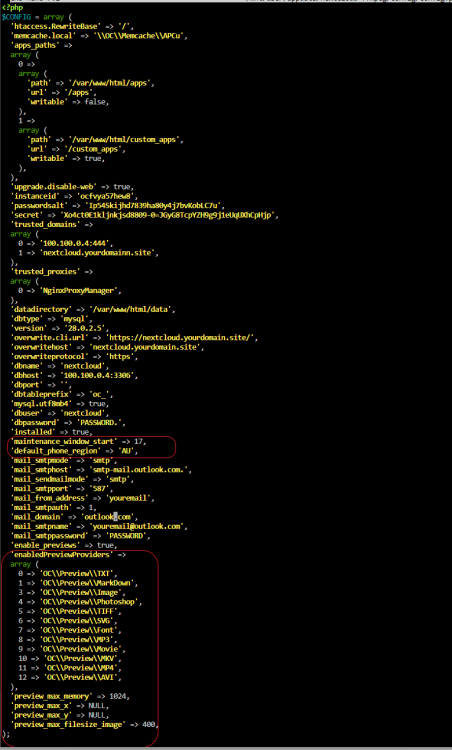Click the 'htaccess.RewriteBase' config key

pos(48,26)
